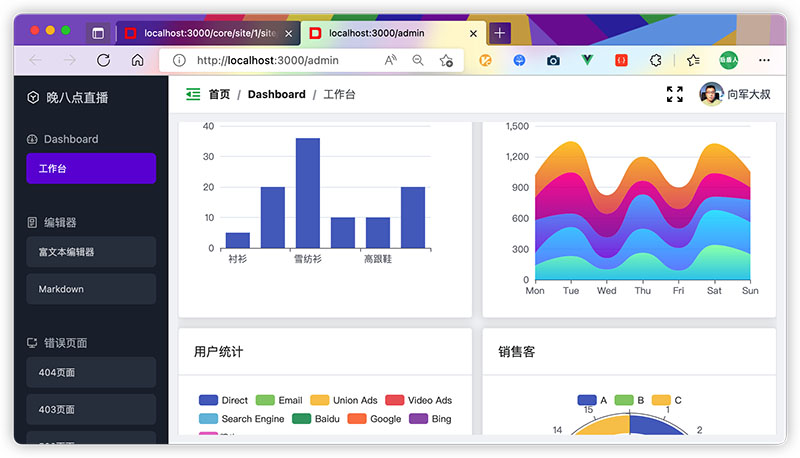The width and height of the screenshot is (800, 458).
Task: Open the 404页面 menu entry
Action: tap(91, 372)
